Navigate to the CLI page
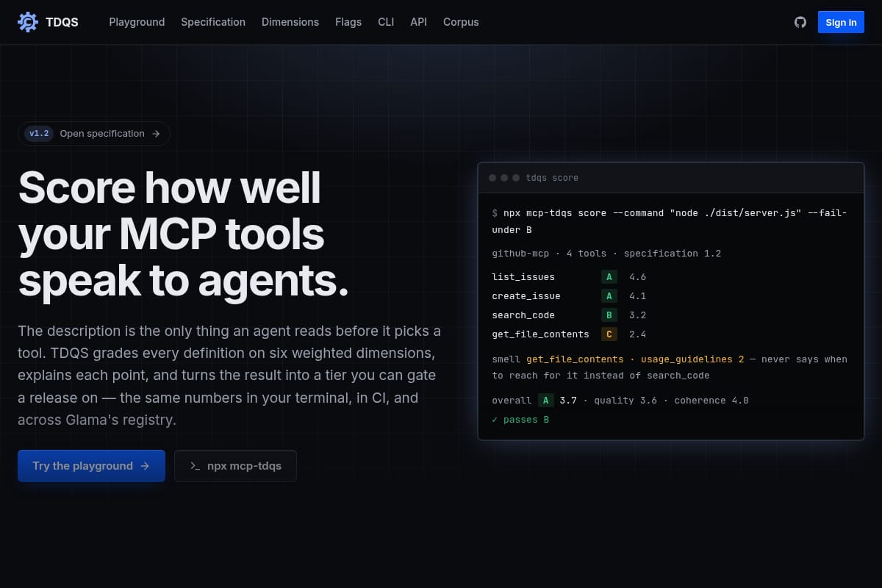The width and height of the screenshot is (882, 588). click(x=386, y=22)
